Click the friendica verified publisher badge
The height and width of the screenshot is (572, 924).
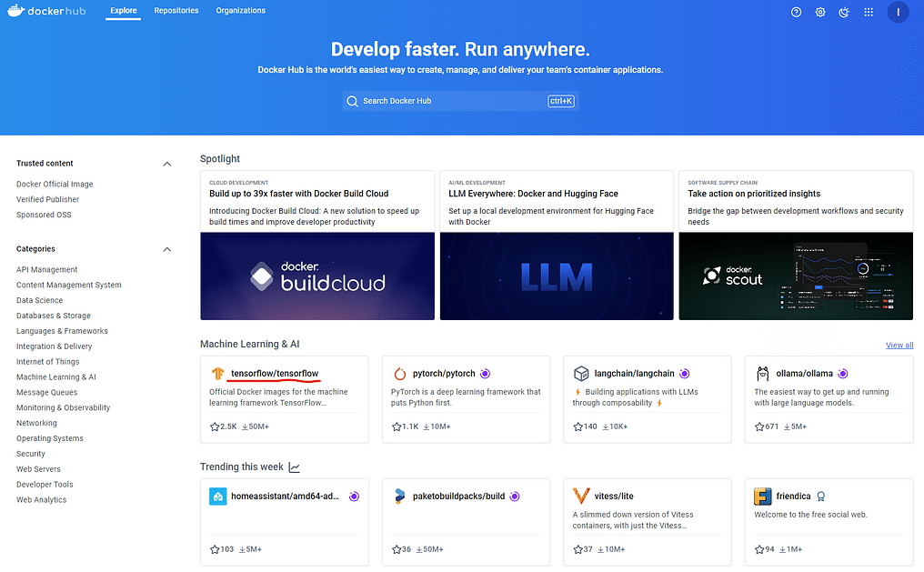(821, 497)
